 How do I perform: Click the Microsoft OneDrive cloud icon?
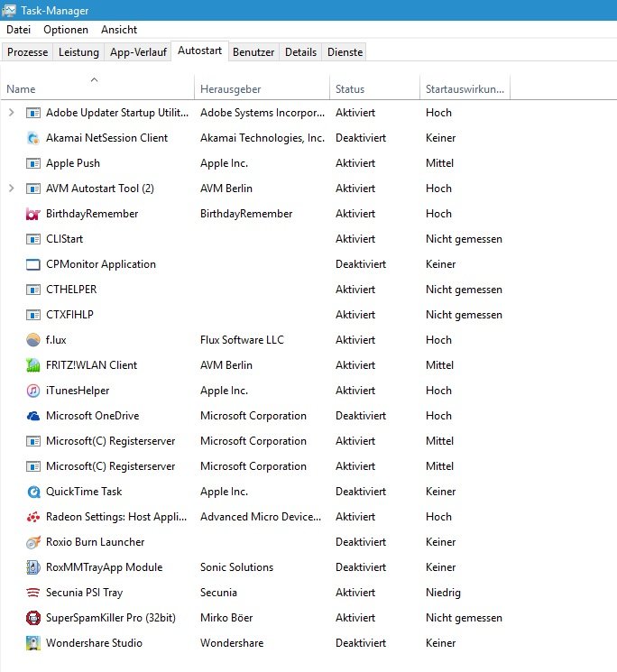point(33,416)
